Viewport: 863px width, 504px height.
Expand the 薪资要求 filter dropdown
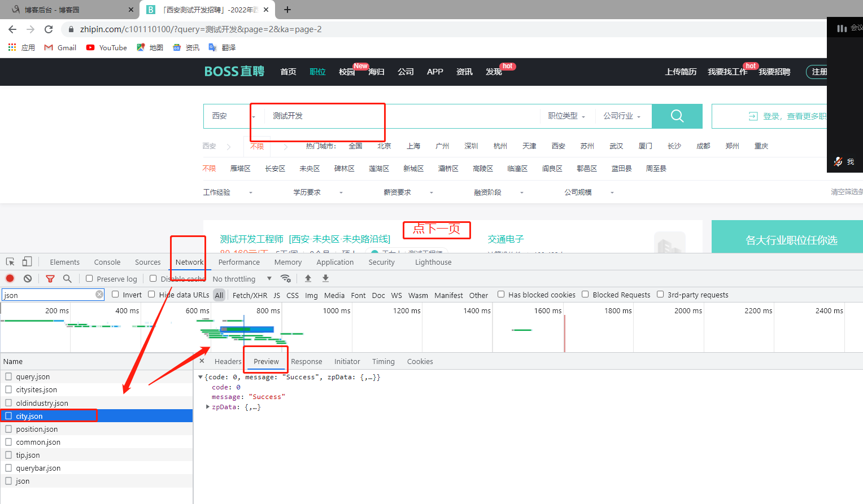[409, 192]
